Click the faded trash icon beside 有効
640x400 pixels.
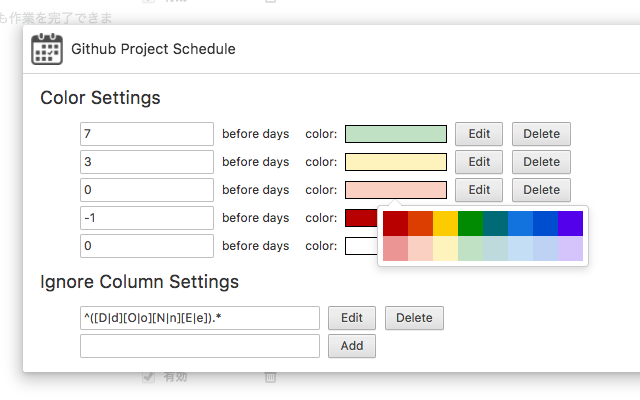tap(270, 377)
